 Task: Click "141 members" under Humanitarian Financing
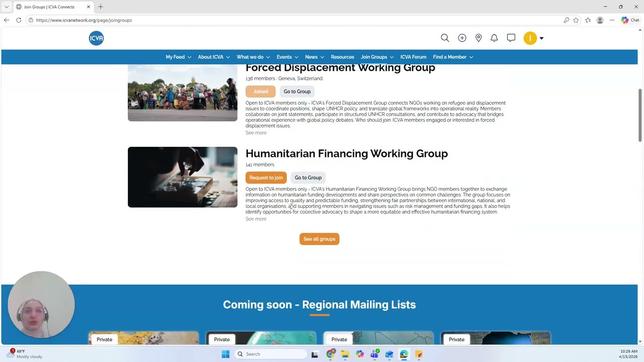(x=260, y=164)
